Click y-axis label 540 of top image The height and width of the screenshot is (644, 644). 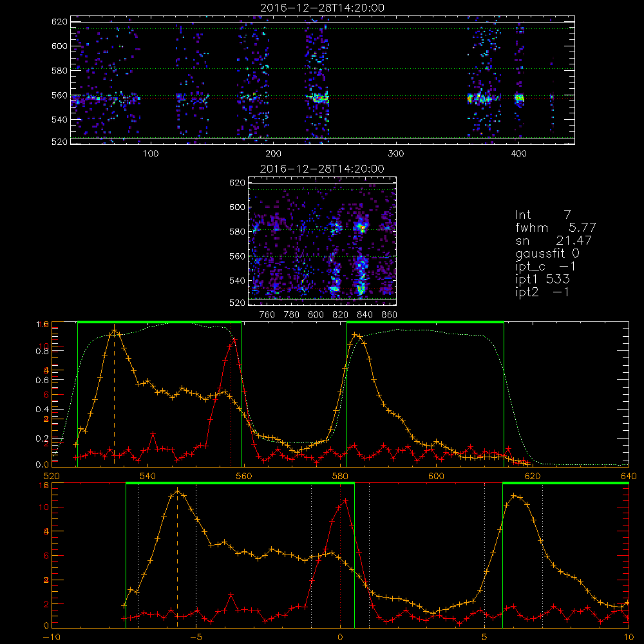click(59, 120)
